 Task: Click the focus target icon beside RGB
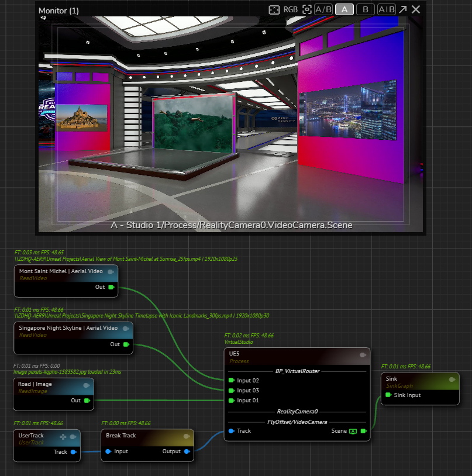(x=306, y=9)
